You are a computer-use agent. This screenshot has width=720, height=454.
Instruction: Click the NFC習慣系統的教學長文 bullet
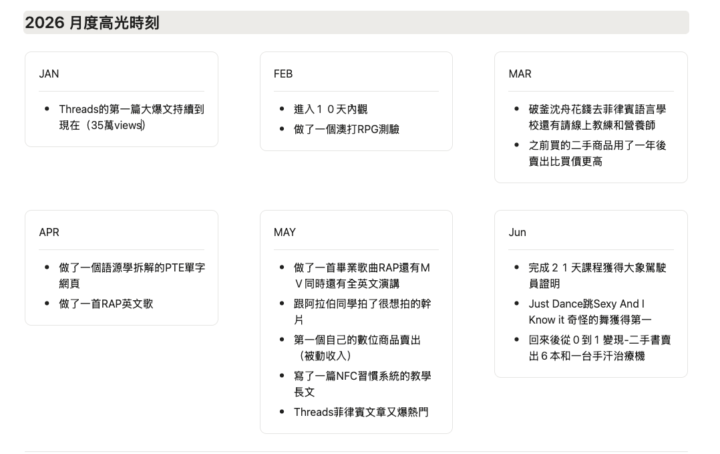[x=362, y=384]
